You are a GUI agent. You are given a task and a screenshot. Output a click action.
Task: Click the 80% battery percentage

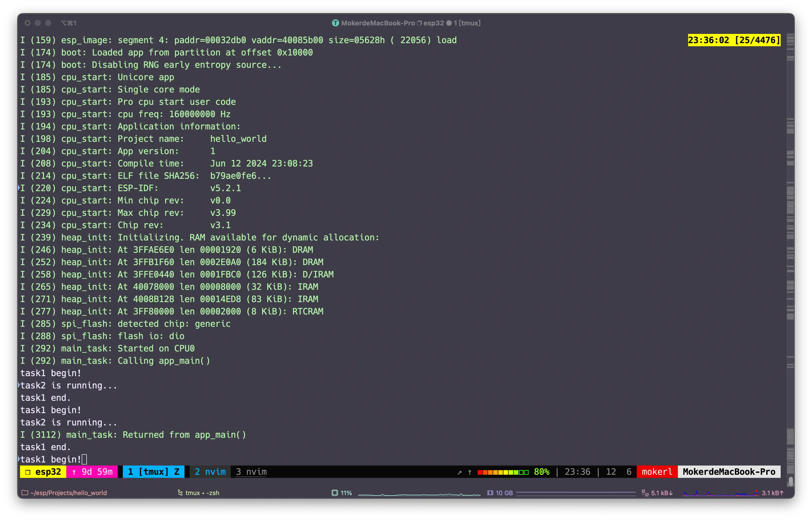tap(542, 472)
